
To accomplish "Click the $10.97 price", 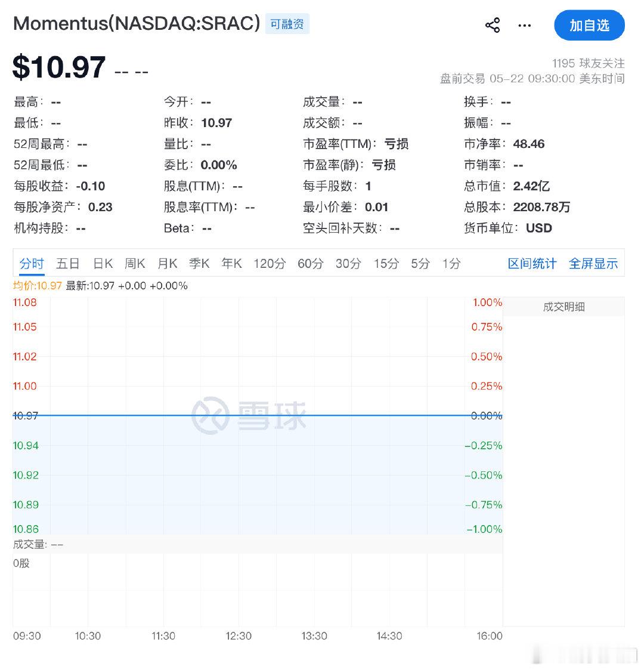I will [59, 67].
